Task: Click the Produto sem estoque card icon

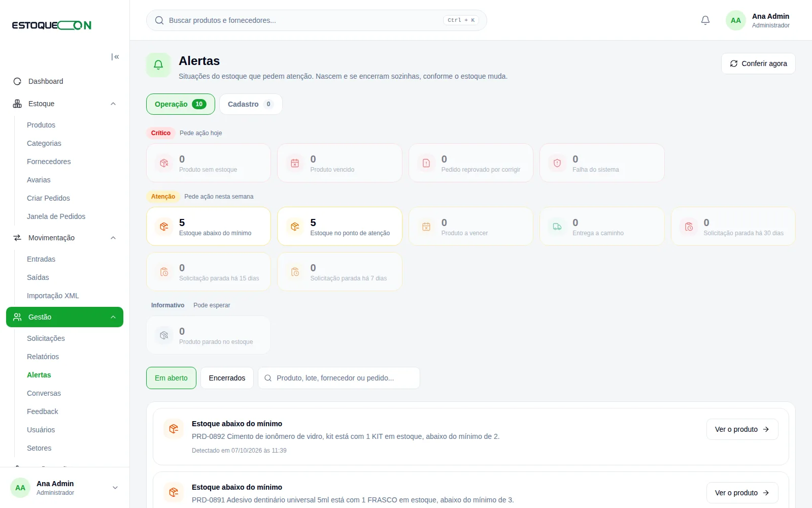Action: 164,163
